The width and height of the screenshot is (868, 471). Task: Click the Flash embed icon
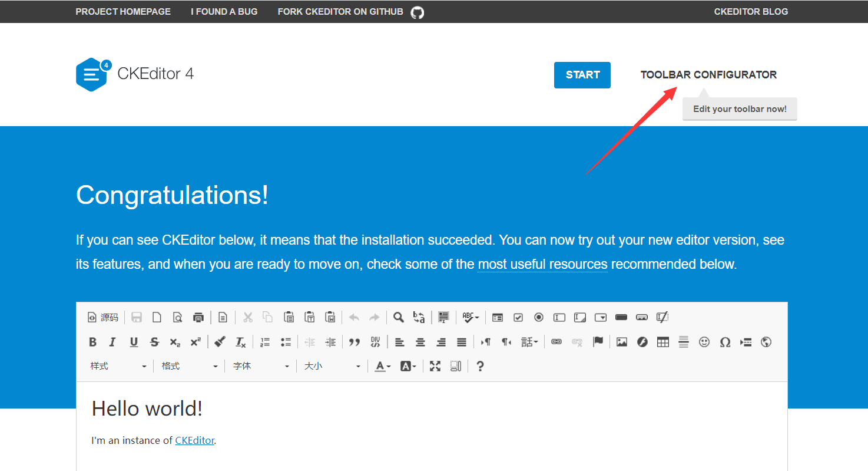pos(642,342)
